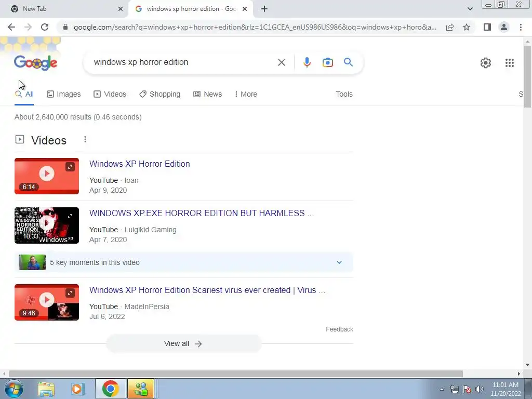Bookmark this page with the star

[467, 27]
